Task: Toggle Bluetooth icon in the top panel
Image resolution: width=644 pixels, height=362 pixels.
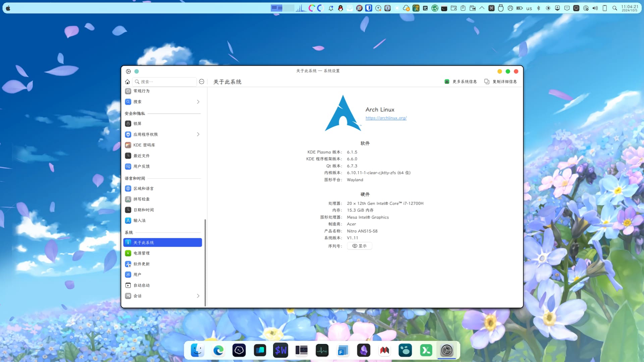Action: [539, 8]
